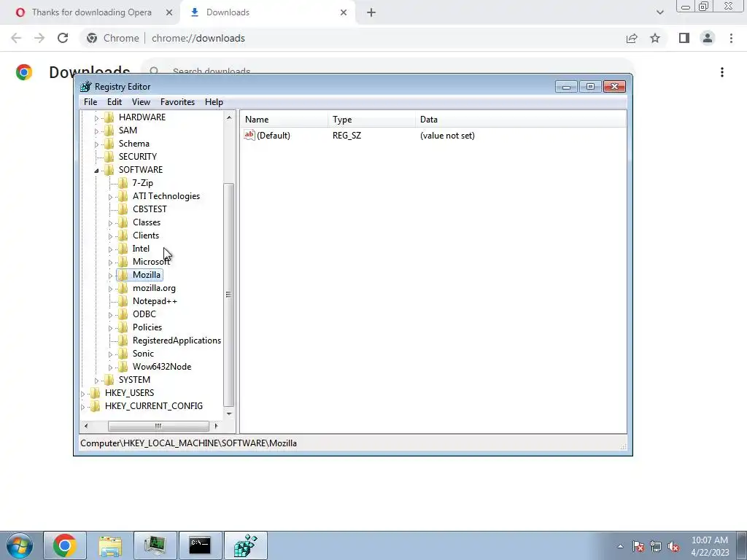Open the Chrome profile avatar icon
Viewport: 747px width, 560px height.
pyautogui.click(x=708, y=38)
